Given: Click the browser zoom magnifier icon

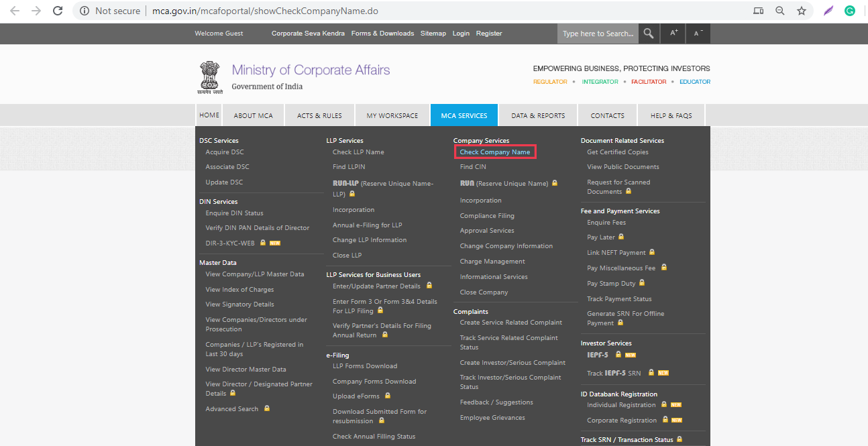Looking at the screenshot, I should pyautogui.click(x=780, y=11).
